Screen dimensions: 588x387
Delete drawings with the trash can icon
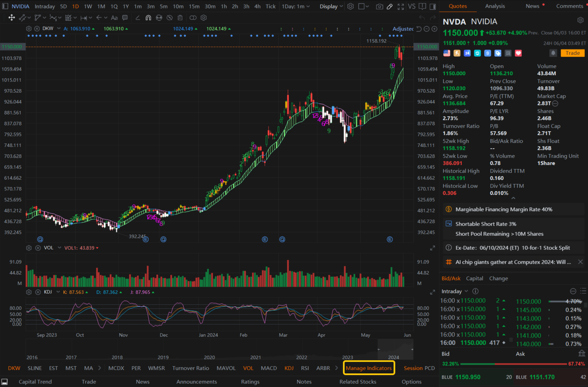(x=180, y=17)
